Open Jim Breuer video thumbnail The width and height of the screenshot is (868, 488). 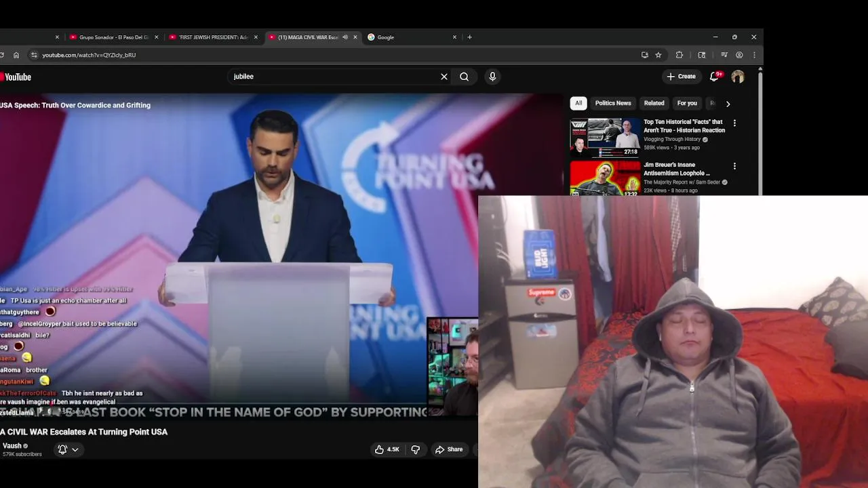point(605,178)
